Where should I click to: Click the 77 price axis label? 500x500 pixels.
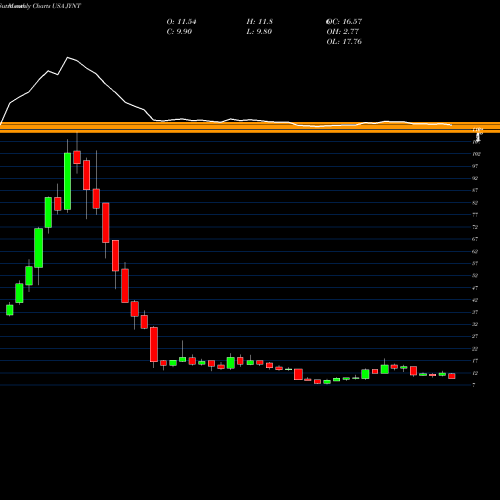click(x=475, y=215)
